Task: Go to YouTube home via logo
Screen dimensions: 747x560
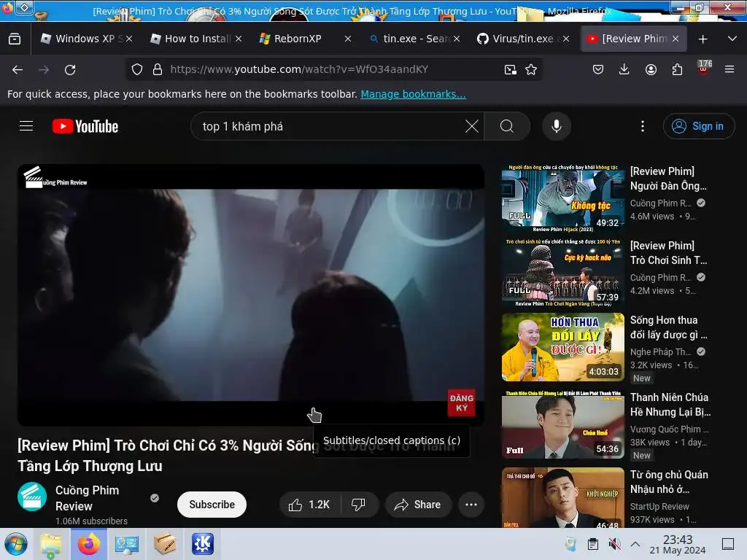Action: 85,126
